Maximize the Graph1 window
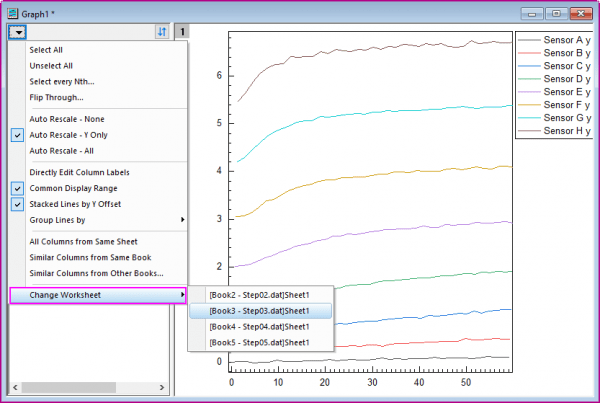Viewport: 600px width, 403px height. (556, 13)
